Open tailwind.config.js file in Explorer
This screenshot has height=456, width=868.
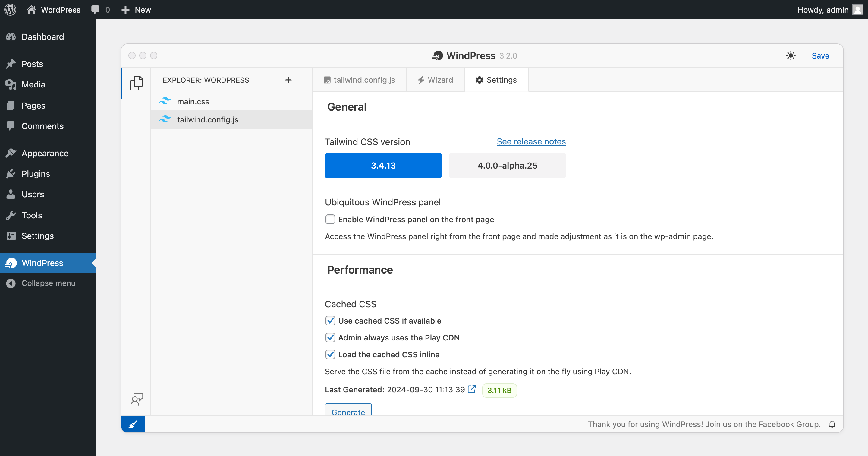click(208, 119)
